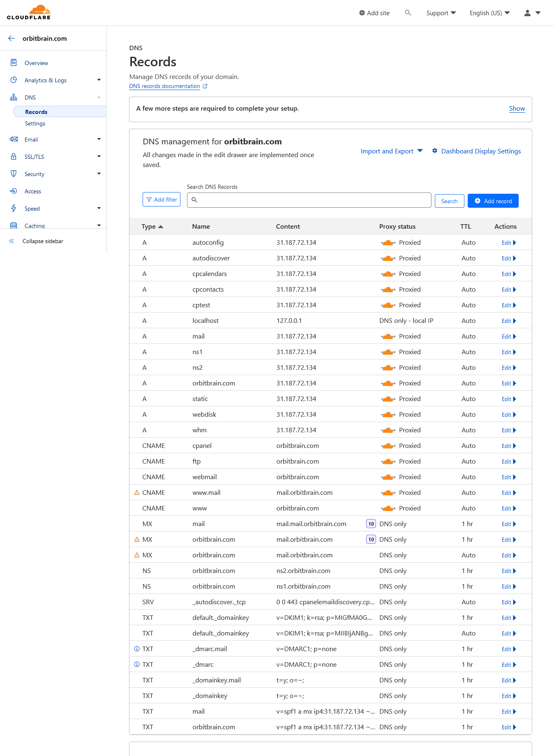Expand the Security section arrow
This screenshot has height=756, width=554.
pyautogui.click(x=99, y=174)
